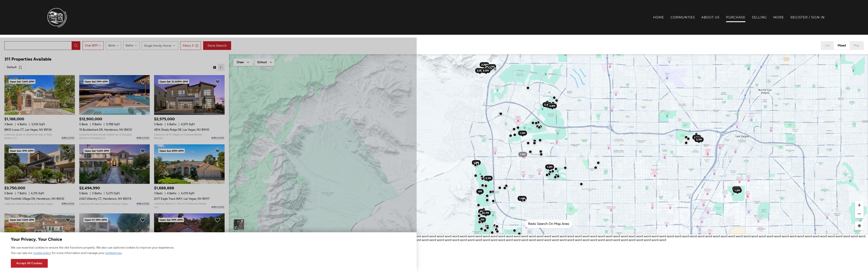Open the Filters 1 button
This screenshot has width=868, height=272.
tap(191, 46)
